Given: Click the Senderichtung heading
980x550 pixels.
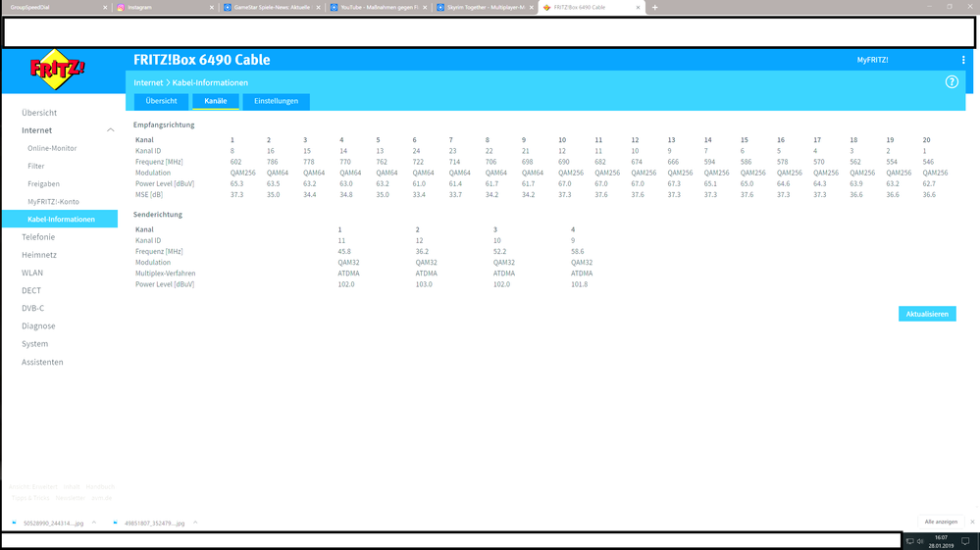Looking at the screenshot, I should point(158,215).
